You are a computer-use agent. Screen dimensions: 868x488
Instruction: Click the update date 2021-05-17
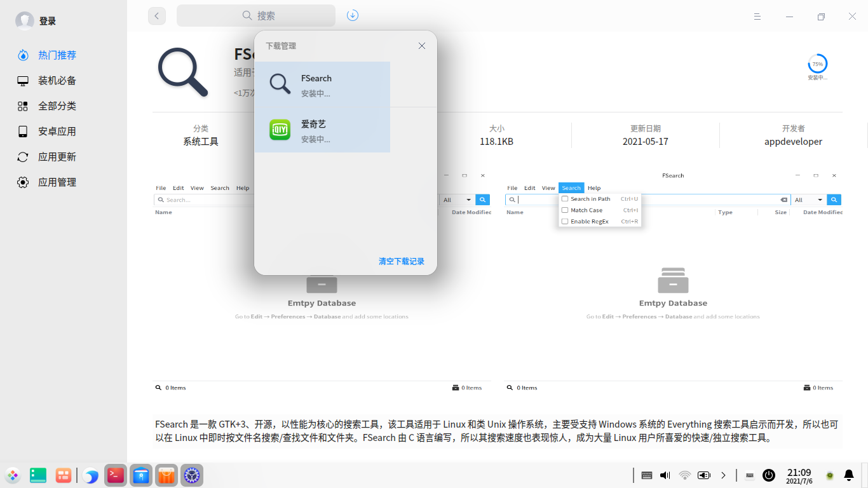646,142
